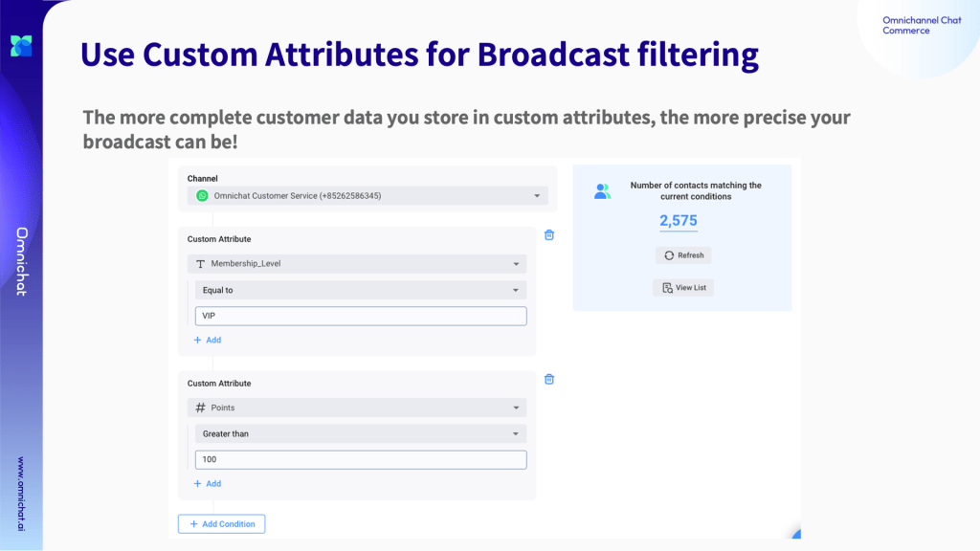Click the contacts people icon

602,191
